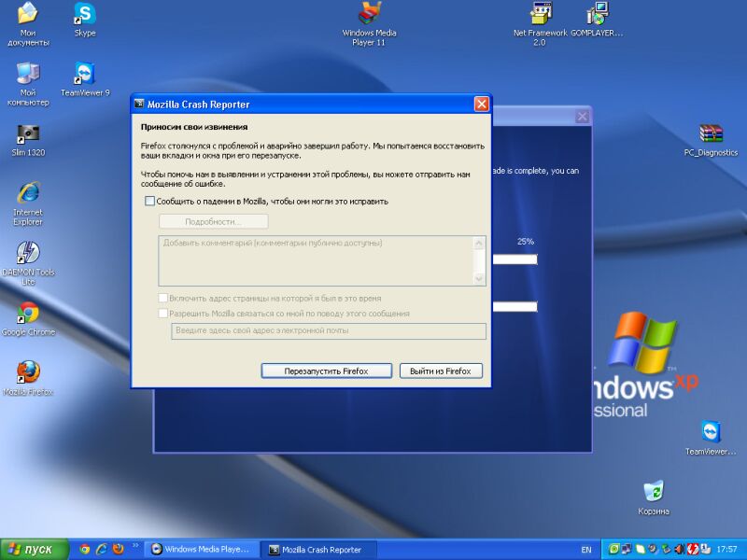The height and width of the screenshot is (560, 747).
Task: Switch to Windows Media Player taskbar button
Action: pyautogui.click(x=202, y=549)
